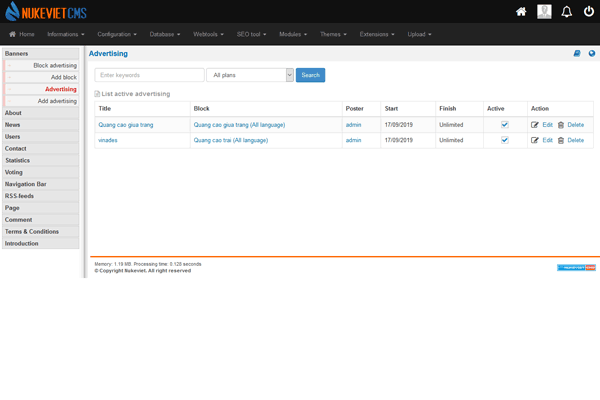Open the All plans dropdown
This screenshot has height=400, width=600.
pyautogui.click(x=249, y=75)
